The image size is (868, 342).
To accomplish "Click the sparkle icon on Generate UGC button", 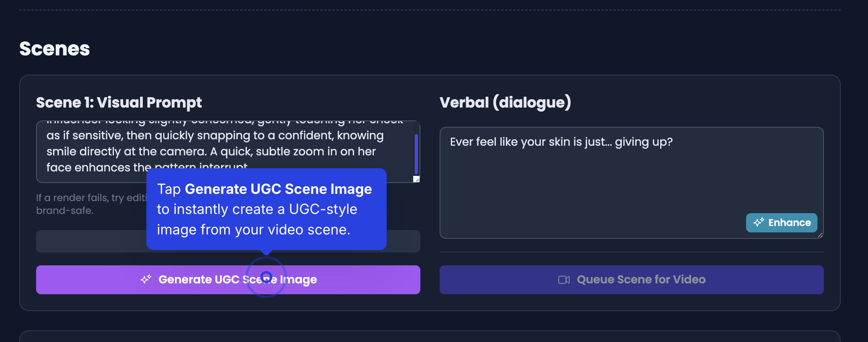I will (146, 279).
